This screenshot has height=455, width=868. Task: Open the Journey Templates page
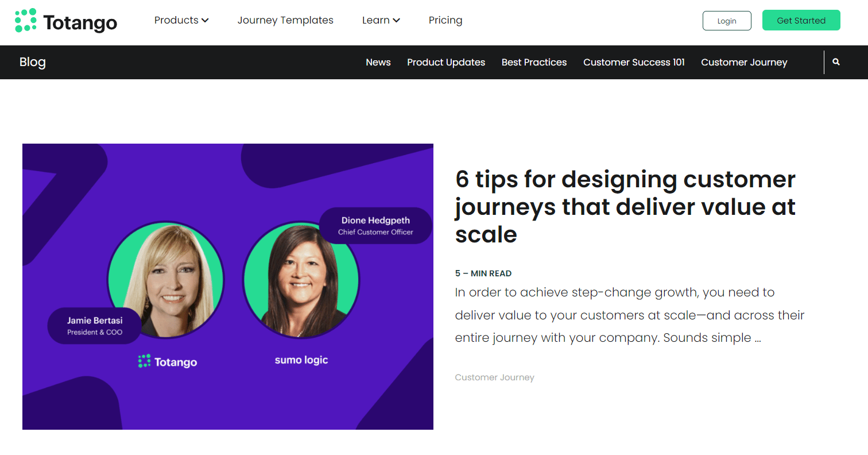(285, 20)
